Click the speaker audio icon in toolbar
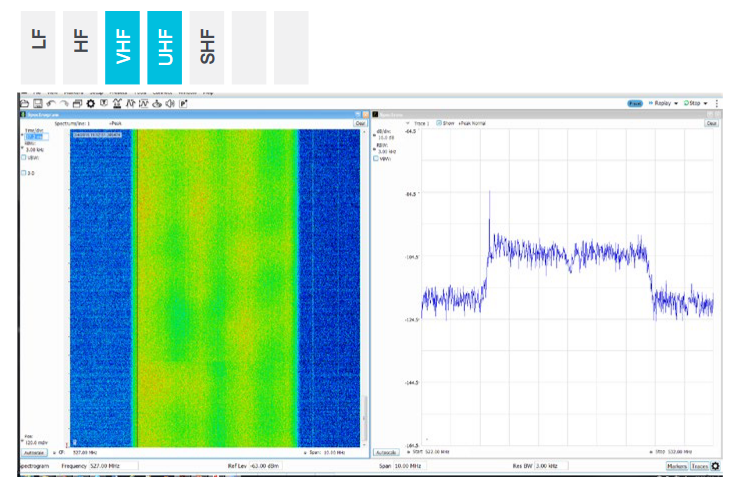This screenshot has width=735, height=492. [171, 103]
